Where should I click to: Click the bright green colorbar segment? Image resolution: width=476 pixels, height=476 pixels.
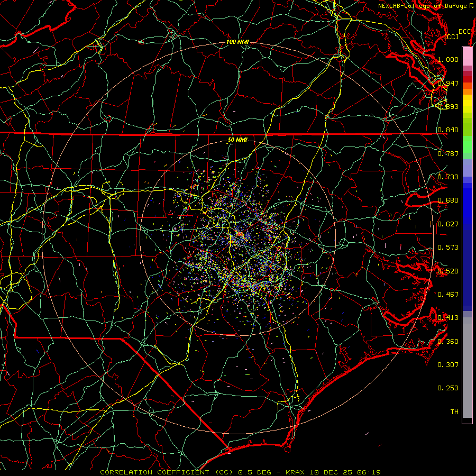[x=467, y=144]
